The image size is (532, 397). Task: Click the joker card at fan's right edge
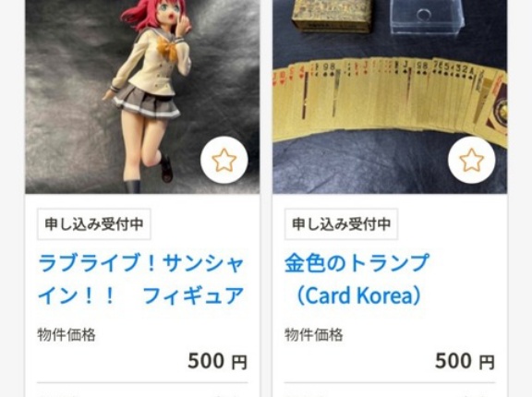(x=493, y=109)
